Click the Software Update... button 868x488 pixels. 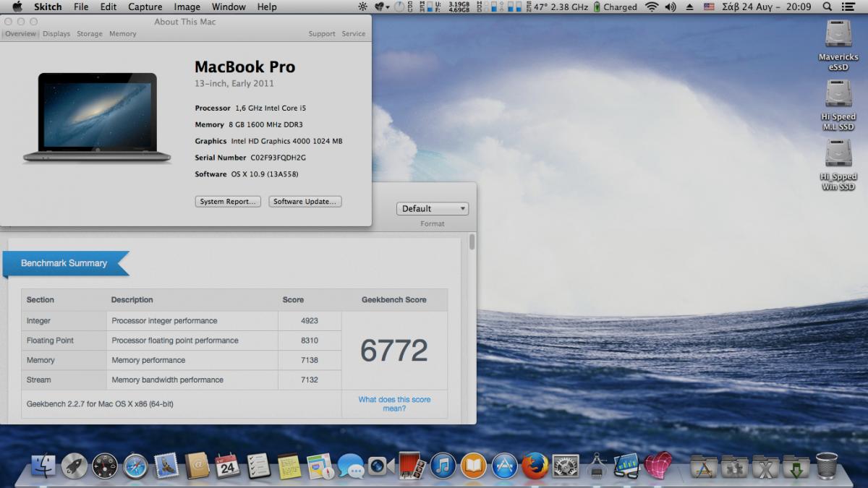pos(305,202)
